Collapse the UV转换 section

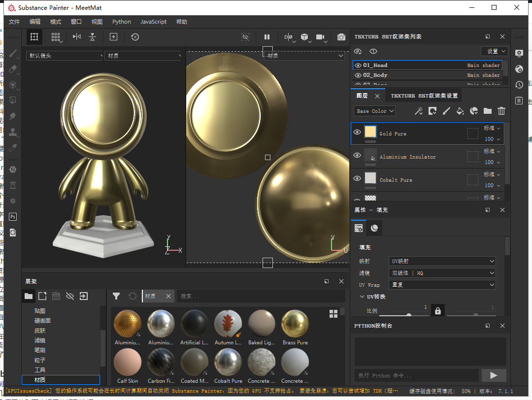click(x=362, y=297)
